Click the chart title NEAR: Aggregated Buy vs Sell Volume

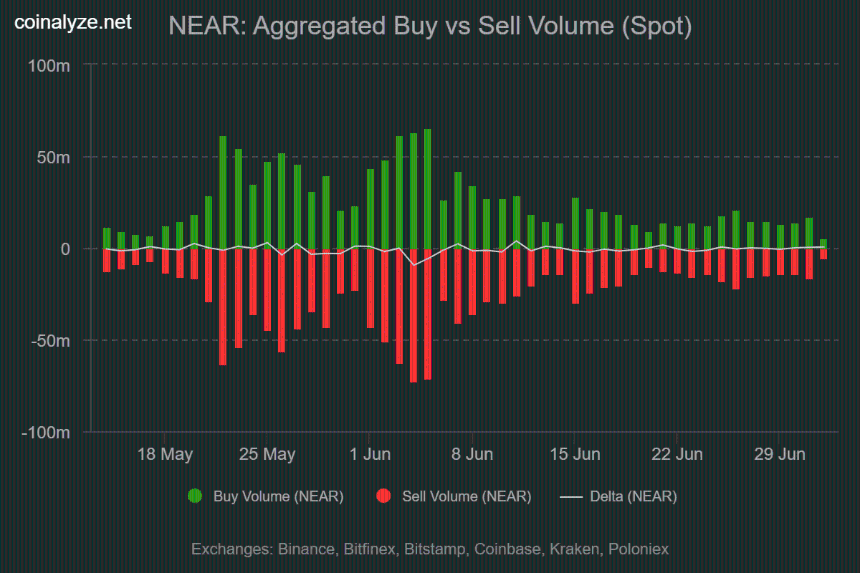click(430, 26)
